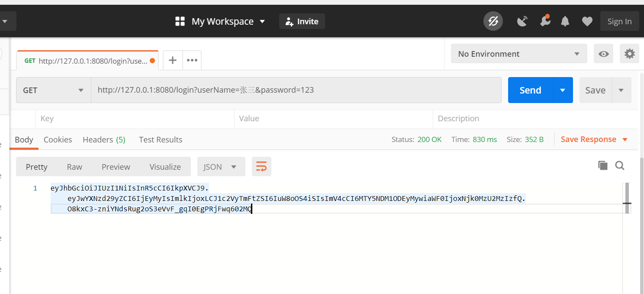Viewport: 644px width, 294px height.
Task: Click the query param Description field
Action: pyautogui.click(x=535, y=119)
